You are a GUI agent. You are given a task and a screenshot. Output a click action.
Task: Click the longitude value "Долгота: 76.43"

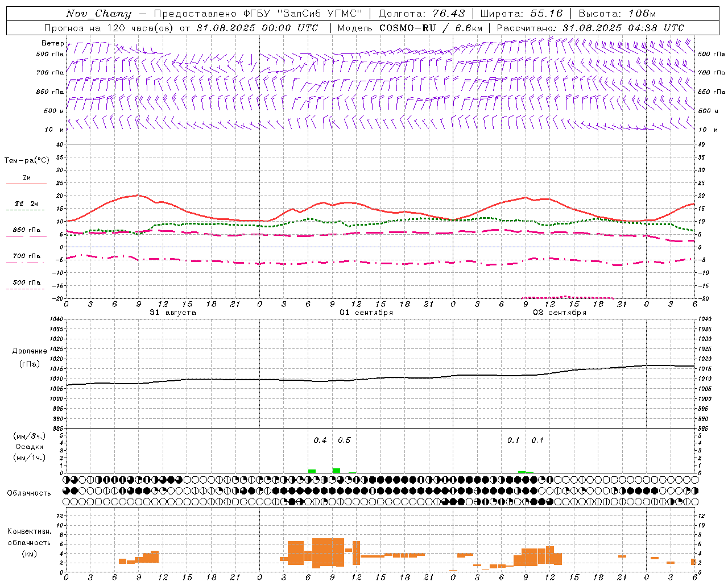tap(421, 14)
